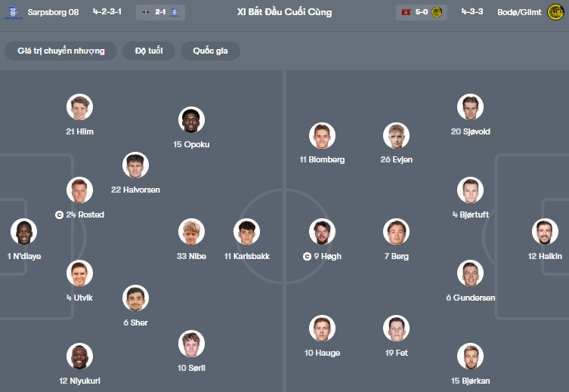Toggle the Độ tuổi filter
The width and height of the screenshot is (569, 392).
(x=150, y=51)
